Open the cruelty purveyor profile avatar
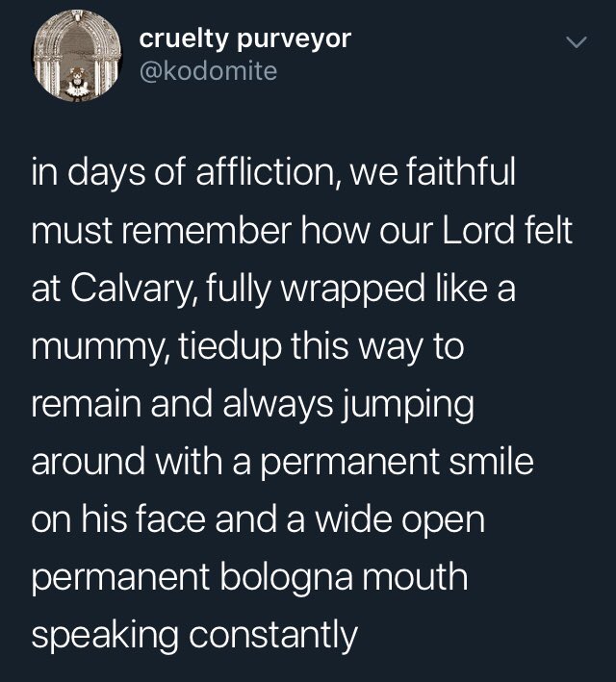The width and height of the screenshot is (616, 682). (x=78, y=56)
